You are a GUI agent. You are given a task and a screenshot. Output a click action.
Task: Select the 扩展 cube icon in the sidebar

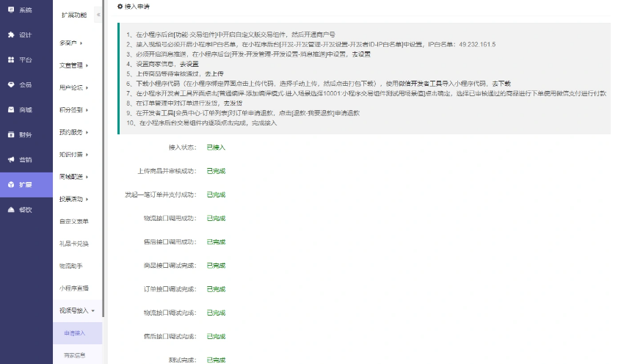(11, 185)
